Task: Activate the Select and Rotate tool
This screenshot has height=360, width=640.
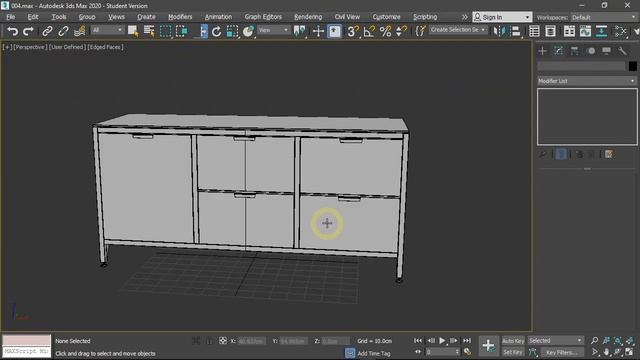Action: 216,31
